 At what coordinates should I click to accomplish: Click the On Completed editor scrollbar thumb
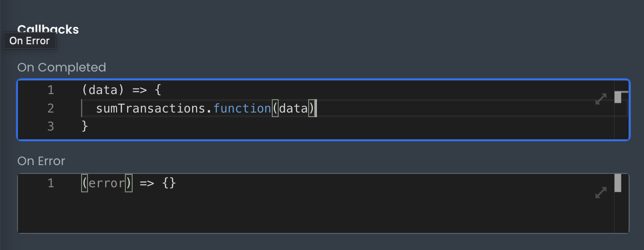pos(621,97)
